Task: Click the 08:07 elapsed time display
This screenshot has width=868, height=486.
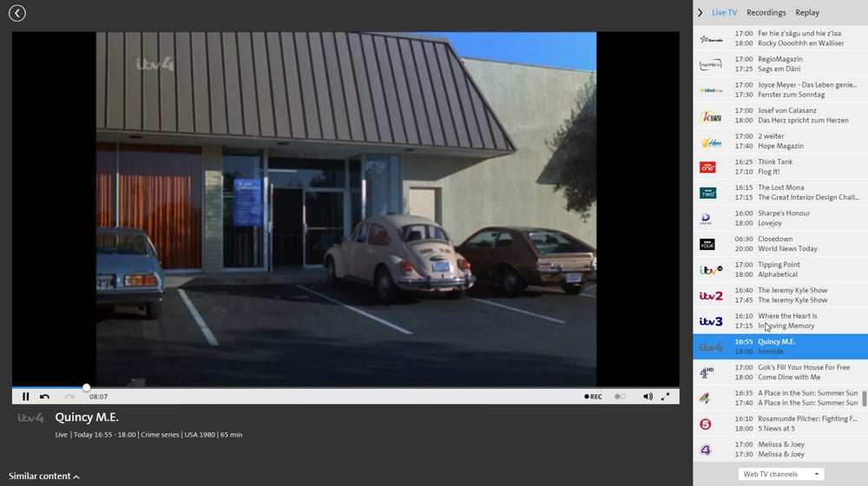Action: (99, 397)
